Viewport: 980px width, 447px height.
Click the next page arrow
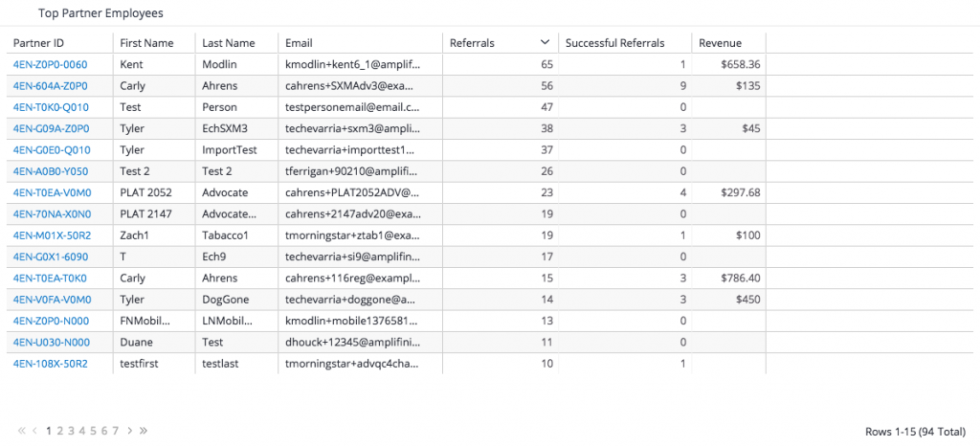coord(130,431)
